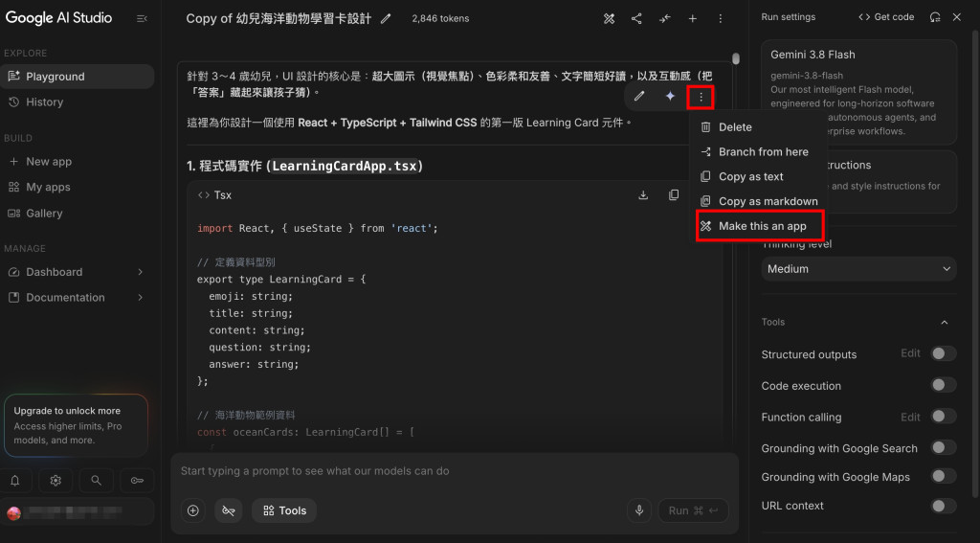Click the user avatar at sidebar bottom
The image size is (980, 543).
tap(13, 513)
